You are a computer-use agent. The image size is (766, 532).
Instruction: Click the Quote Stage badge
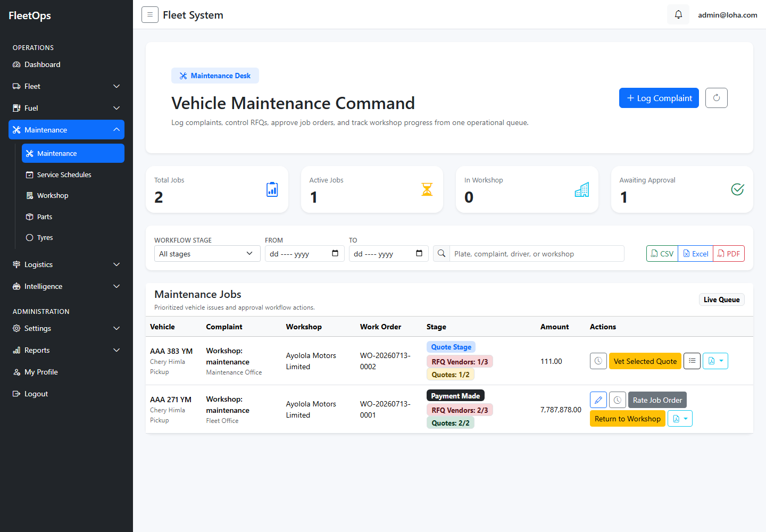tap(451, 347)
